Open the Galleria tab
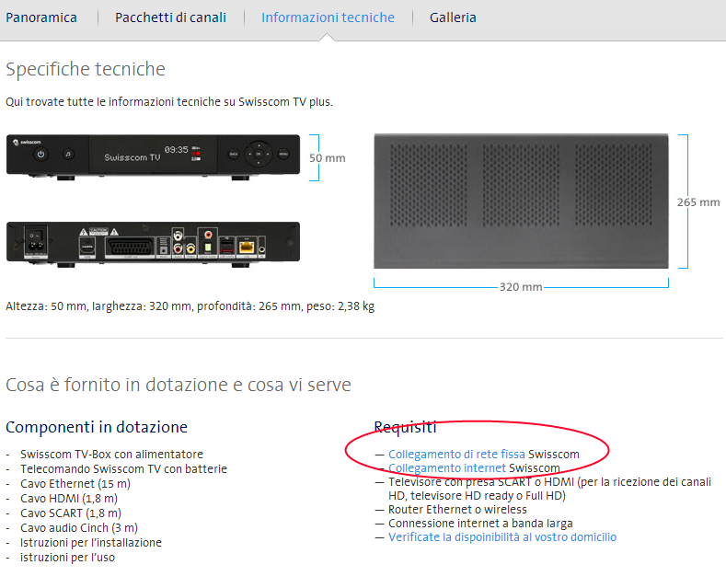 [453, 17]
